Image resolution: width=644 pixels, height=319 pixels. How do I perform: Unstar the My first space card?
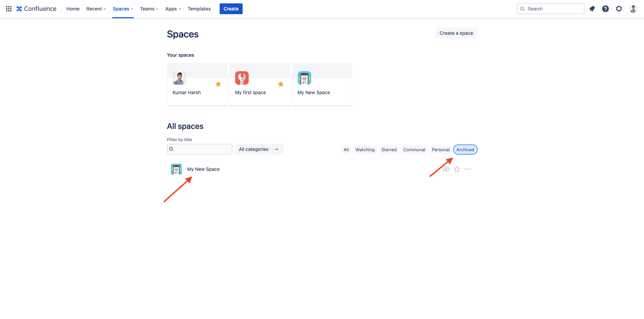point(281,84)
